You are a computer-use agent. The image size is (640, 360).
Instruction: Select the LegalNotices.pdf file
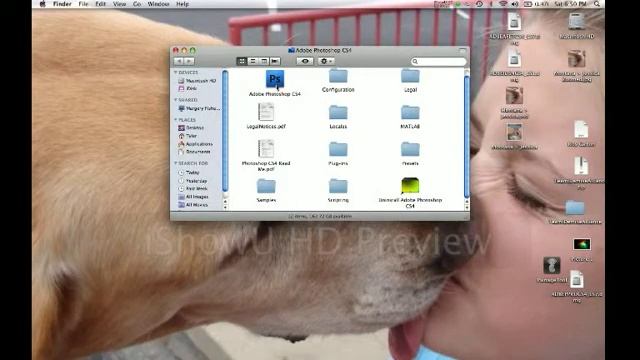[266, 112]
